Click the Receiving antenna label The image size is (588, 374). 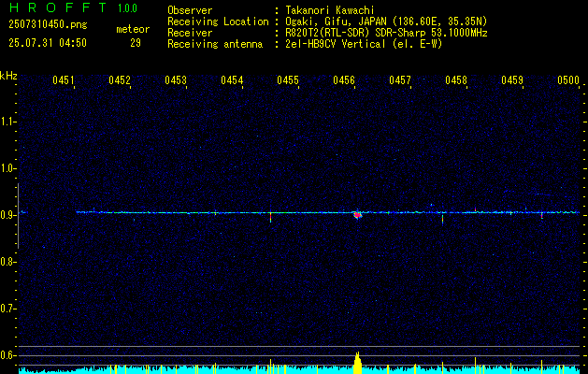215,44
